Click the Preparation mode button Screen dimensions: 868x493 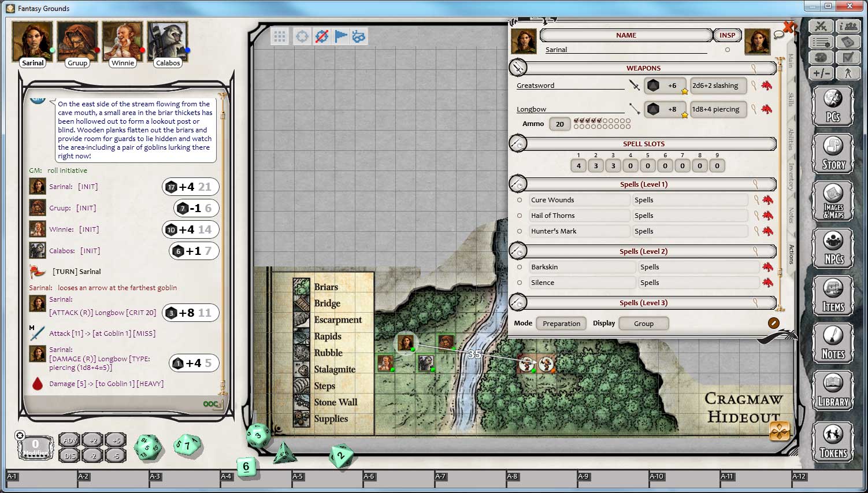pos(561,323)
